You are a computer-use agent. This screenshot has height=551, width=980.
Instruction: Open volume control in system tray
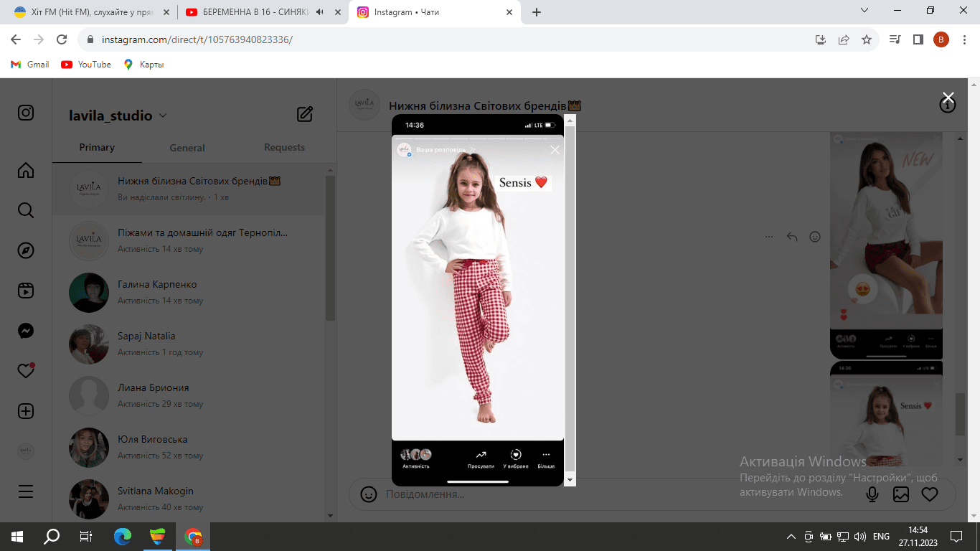pos(859,536)
